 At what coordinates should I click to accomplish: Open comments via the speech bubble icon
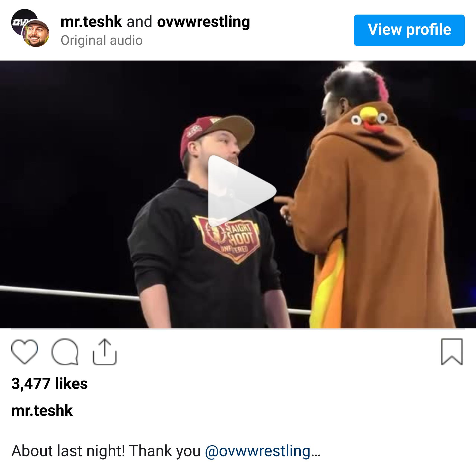pyautogui.click(x=65, y=352)
